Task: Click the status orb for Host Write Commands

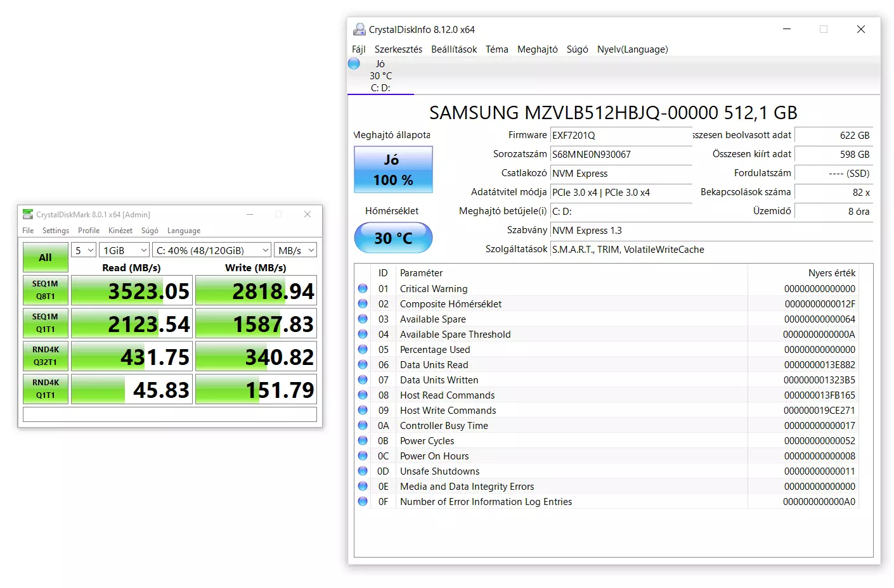Action: pos(363,410)
